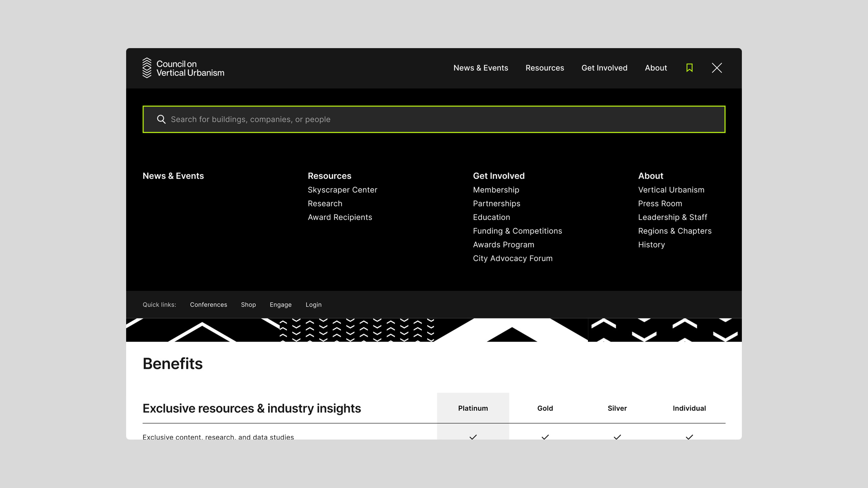Open the Get Involved navigation dropdown

click(x=604, y=68)
